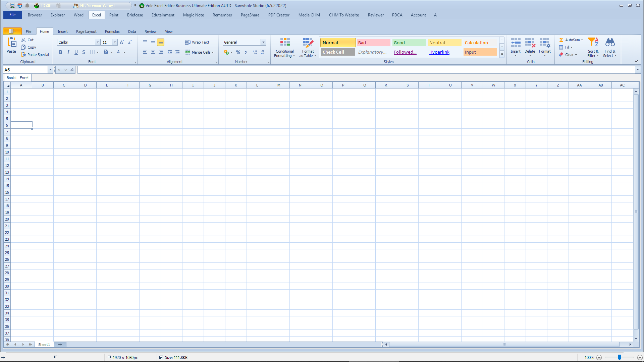This screenshot has height=362, width=644.
Task: Open the Calibri font name dropdown
Action: [98, 42]
